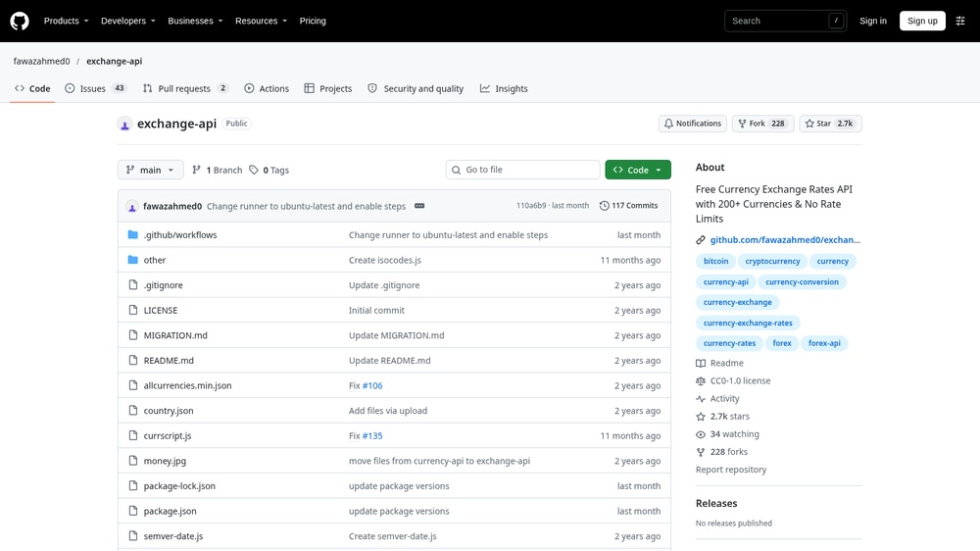980x551 pixels.
Task: Switch to Security and quality tab
Action: [416, 89]
